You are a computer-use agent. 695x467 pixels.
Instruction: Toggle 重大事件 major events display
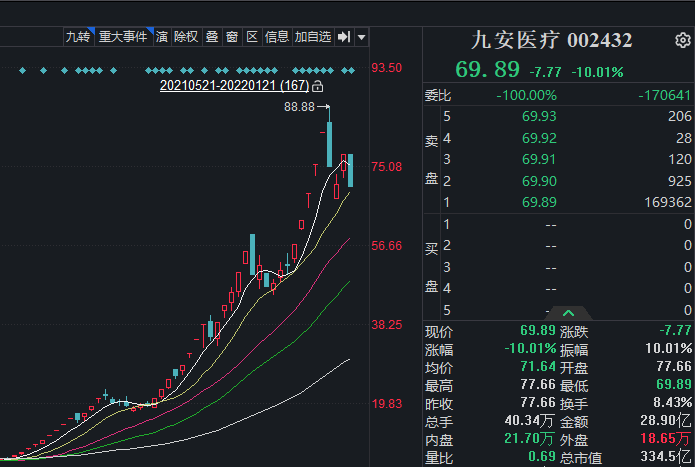[x=123, y=37]
